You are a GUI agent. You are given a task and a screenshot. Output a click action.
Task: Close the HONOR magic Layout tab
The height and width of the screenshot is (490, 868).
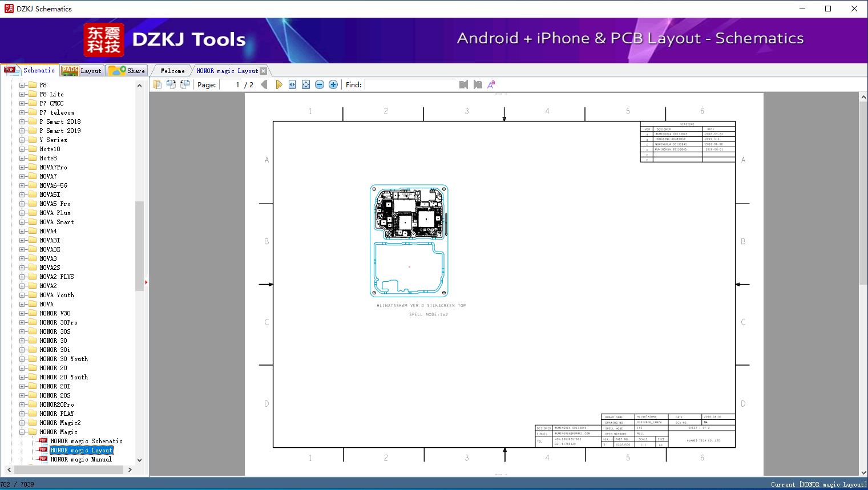pyautogui.click(x=263, y=71)
